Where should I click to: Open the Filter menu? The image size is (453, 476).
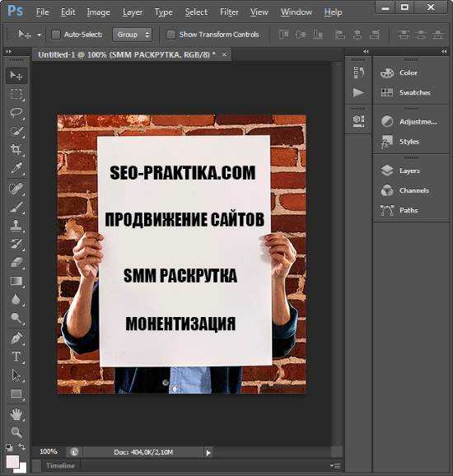(x=229, y=12)
